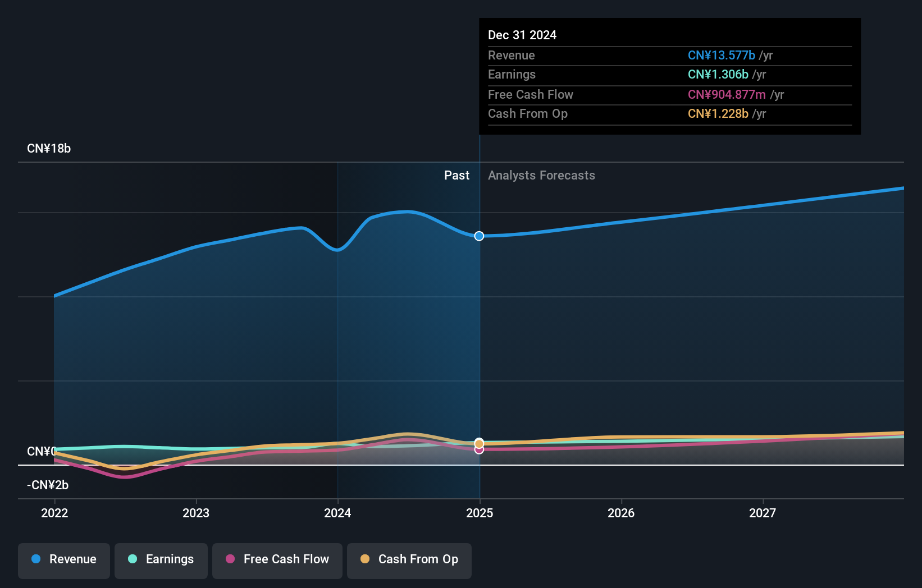
Task: Click the CN¥1.306b earnings value
Action: click(x=718, y=75)
